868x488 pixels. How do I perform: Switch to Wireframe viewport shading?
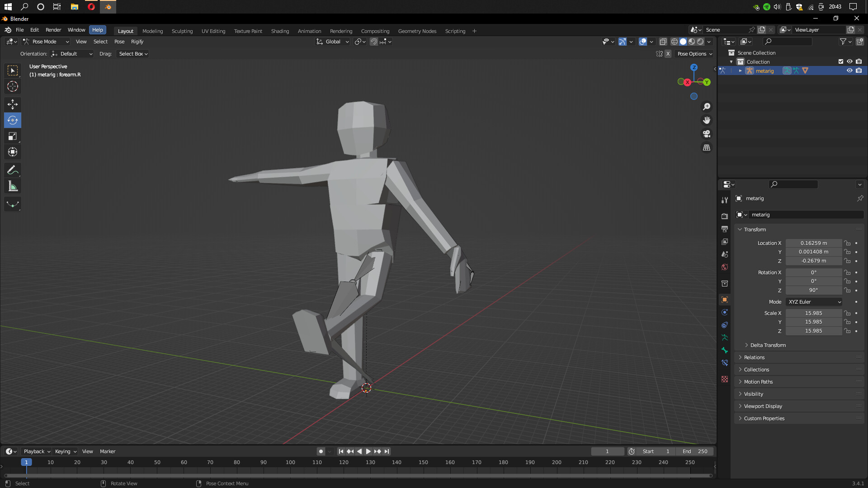click(x=674, y=42)
